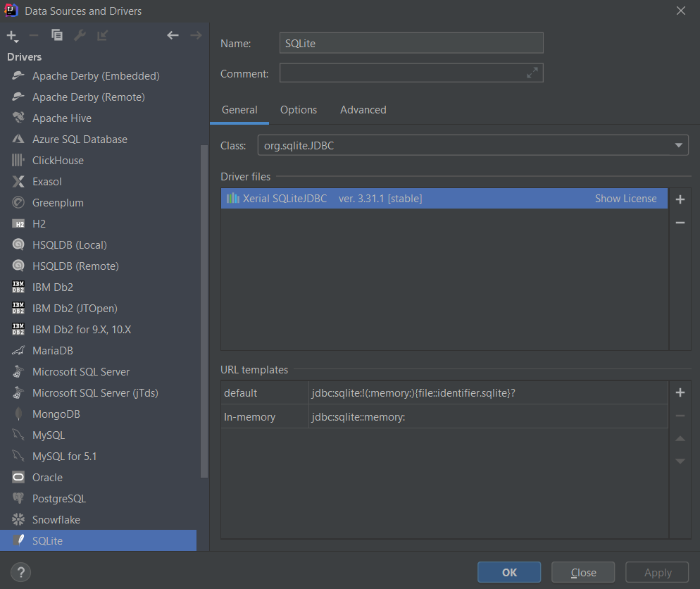Click the PostgreSQL elephant icon
700x589 pixels.
[18, 498]
